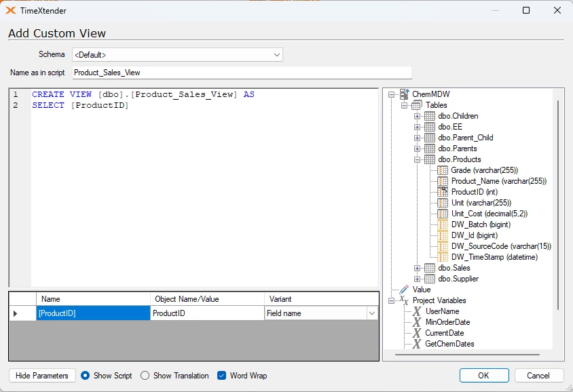
Task: Collapse the dbo.Products table node
Action: (x=417, y=159)
